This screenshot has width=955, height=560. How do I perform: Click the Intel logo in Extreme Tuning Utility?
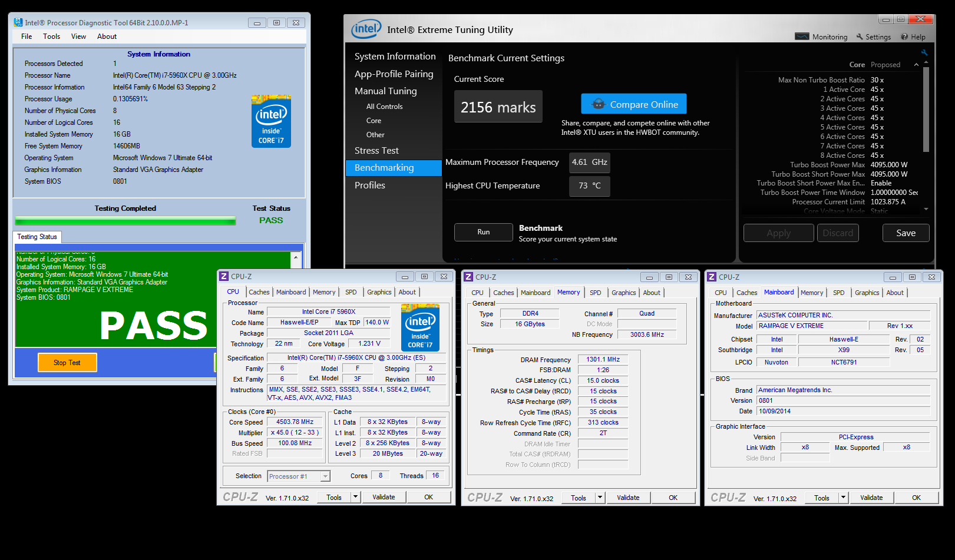pyautogui.click(x=366, y=29)
